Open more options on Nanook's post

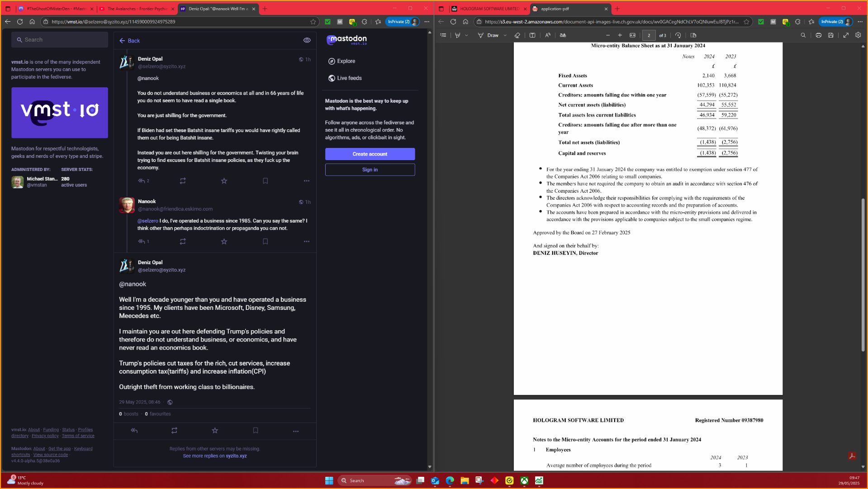(307, 242)
